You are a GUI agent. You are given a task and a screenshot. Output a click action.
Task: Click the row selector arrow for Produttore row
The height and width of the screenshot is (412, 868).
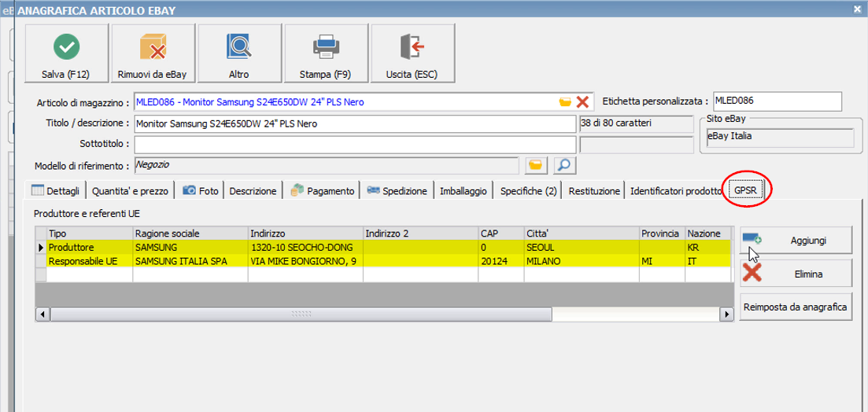click(41, 247)
